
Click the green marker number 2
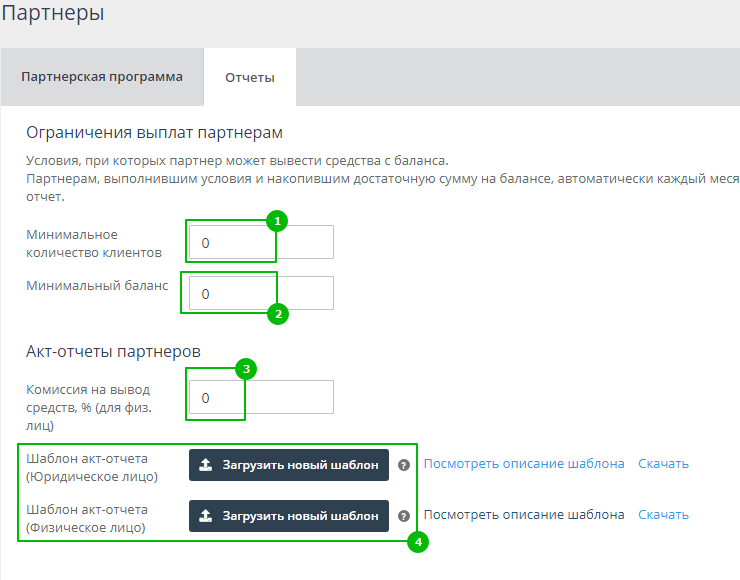(x=278, y=314)
